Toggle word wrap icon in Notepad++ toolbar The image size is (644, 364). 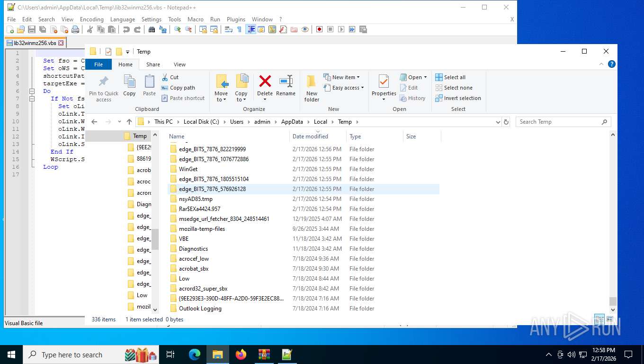coord(228,29)
